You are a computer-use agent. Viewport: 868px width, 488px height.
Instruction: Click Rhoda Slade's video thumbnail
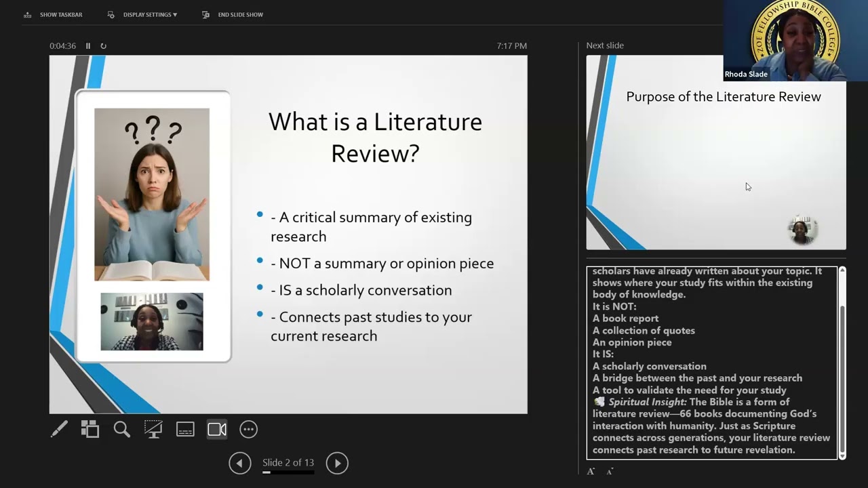pyautogui.click(x=795, y=41)
